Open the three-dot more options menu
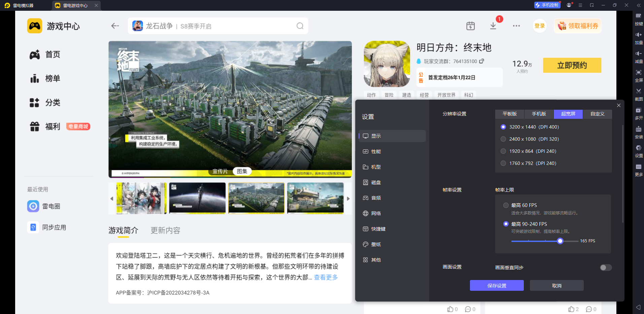 click(x=516, y=26)
